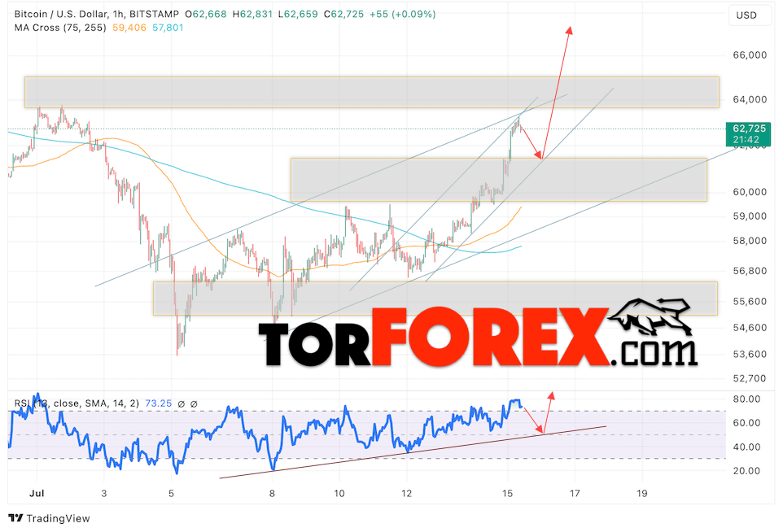Click the high value H62,831 in header
This screenshot has height=532, width=783.
[x=252, y=15]
